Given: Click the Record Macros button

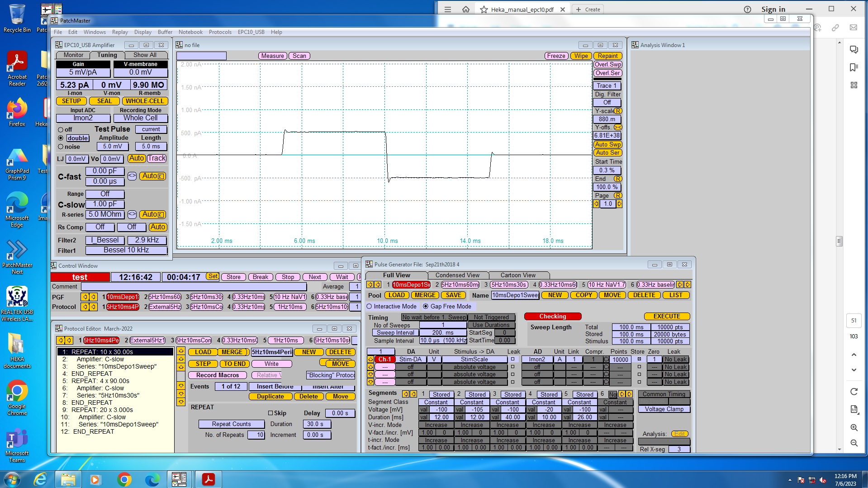Looking at the screenshot, I should tap(218, 375).
